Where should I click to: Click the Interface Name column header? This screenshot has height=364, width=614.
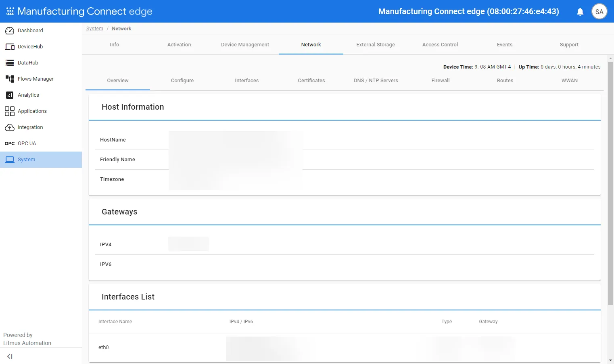[x=115, y=322]
